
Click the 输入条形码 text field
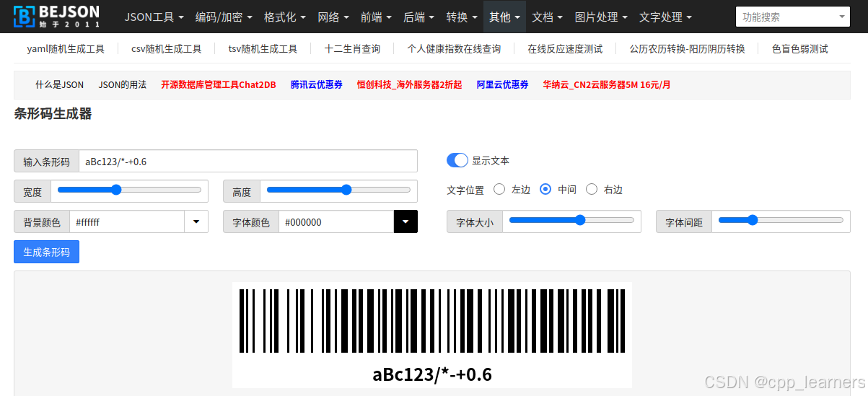(x=248, y=161)
